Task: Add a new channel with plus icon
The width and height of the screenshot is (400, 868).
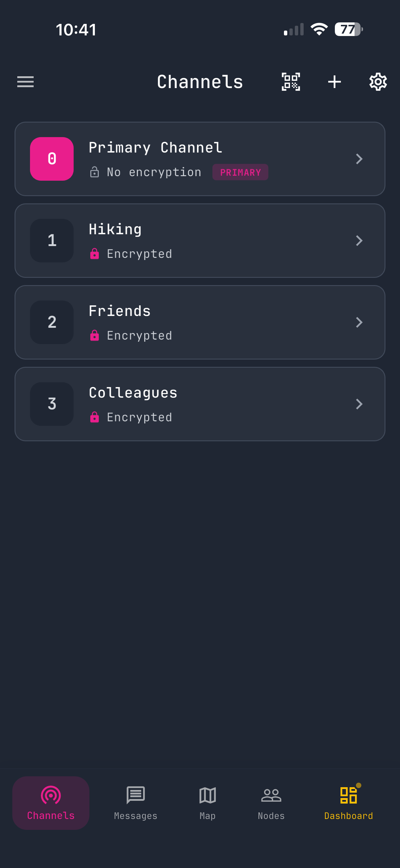Action: [334, 82]
